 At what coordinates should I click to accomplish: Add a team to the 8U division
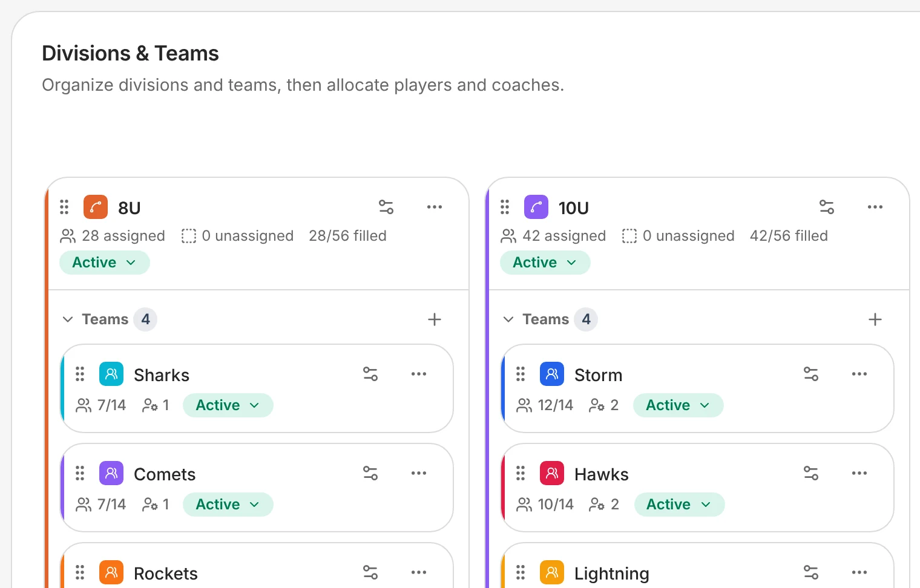pyautogui.click(x=435, y=319)
